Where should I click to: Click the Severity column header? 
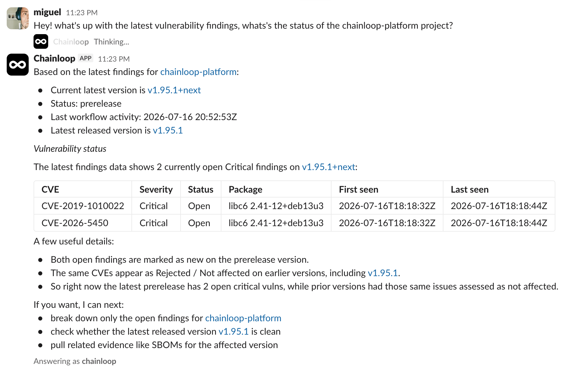tap(156, 189)
